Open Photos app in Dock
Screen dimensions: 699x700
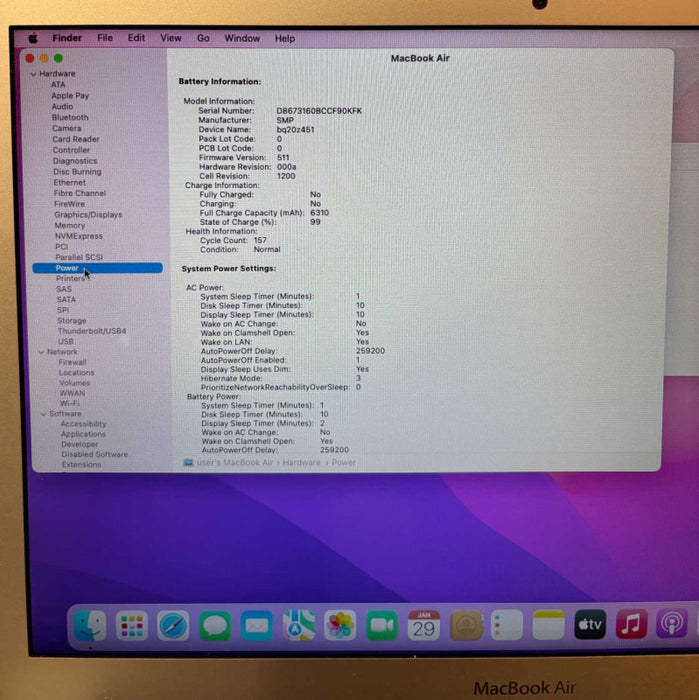[340, 625]
